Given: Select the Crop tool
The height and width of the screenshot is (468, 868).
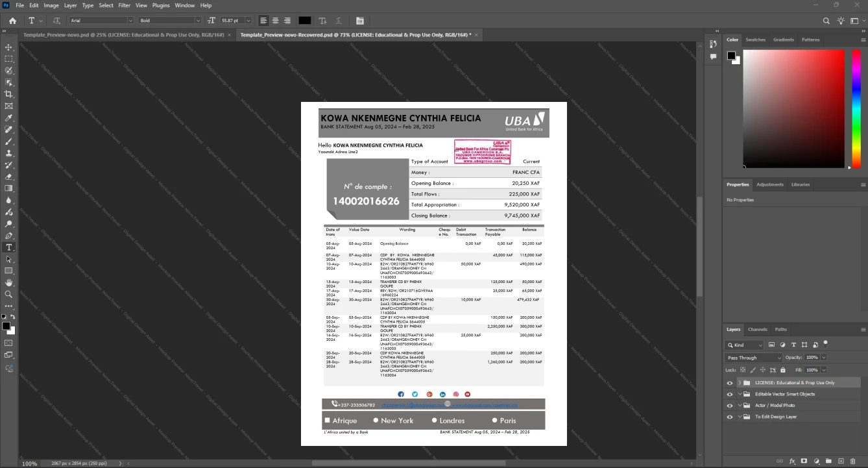Looking at the screenshot, I should [9, 94].
